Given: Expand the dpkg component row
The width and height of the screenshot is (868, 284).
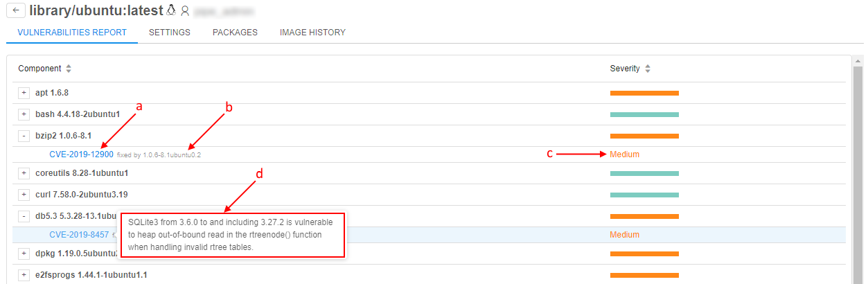Looking at the screenshot, I should tap(24, 254).
